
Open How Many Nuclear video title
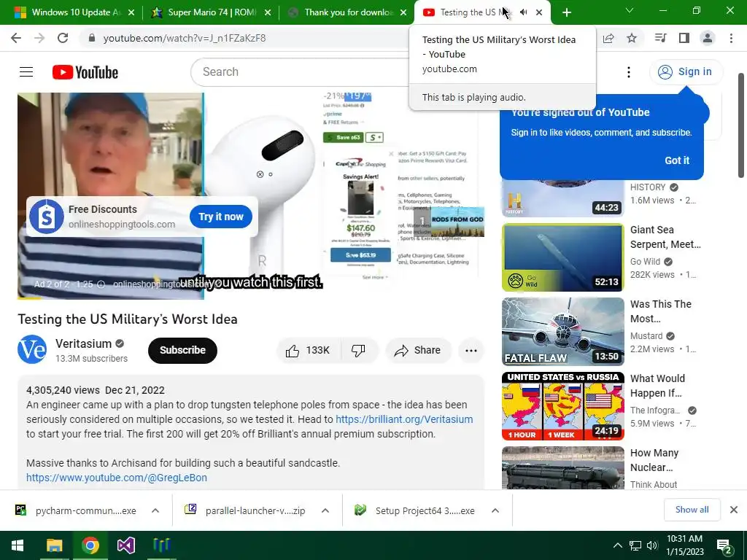[654, 460]
